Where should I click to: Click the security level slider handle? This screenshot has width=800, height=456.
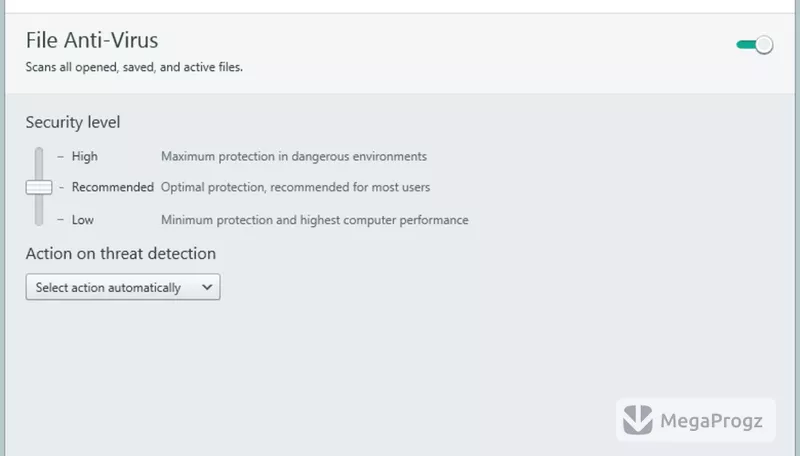[x=39, y=187]
